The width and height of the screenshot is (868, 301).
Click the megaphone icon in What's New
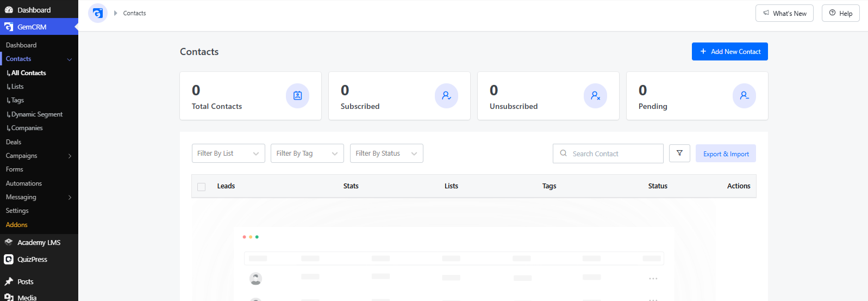766,13
